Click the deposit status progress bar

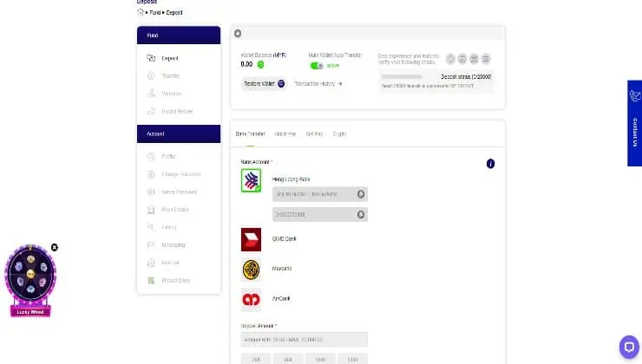tap(402, 76)
